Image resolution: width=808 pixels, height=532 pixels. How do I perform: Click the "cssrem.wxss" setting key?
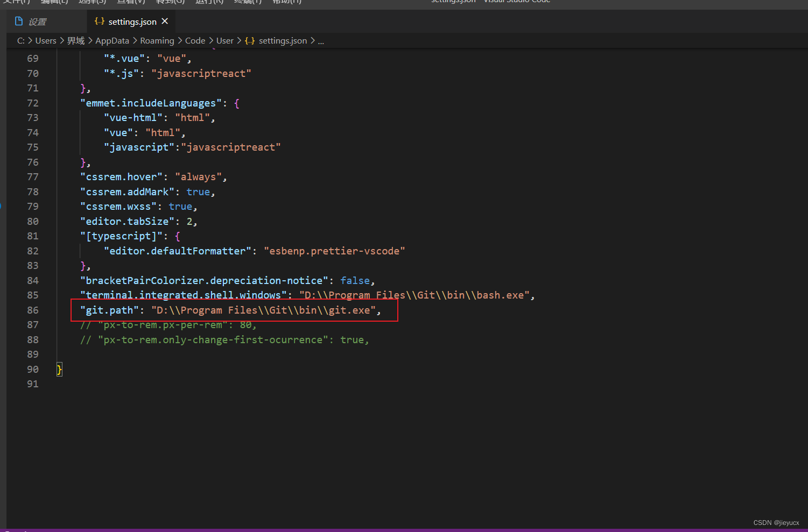coord(118,206)
